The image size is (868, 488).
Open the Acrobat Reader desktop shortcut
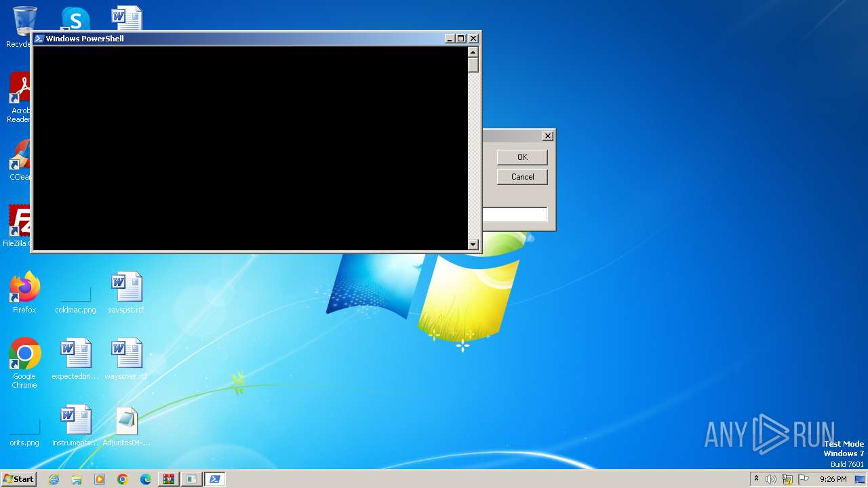[x=19, y=98]
